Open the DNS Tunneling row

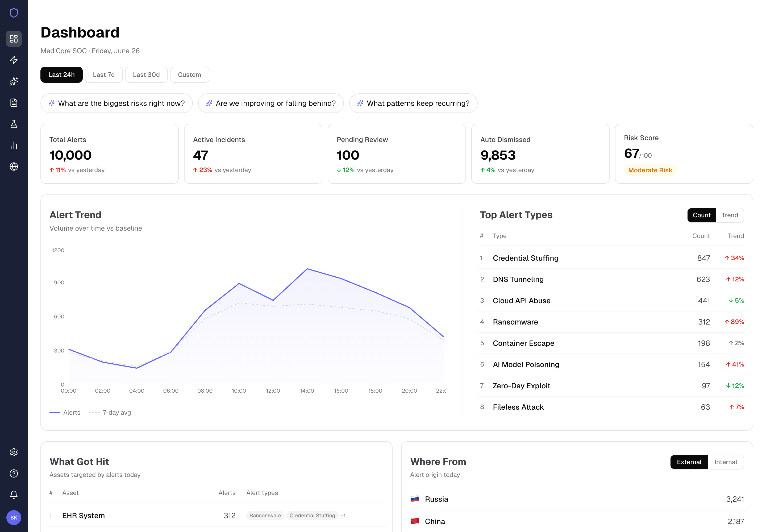pyautogui.click(x=612, y=279)
